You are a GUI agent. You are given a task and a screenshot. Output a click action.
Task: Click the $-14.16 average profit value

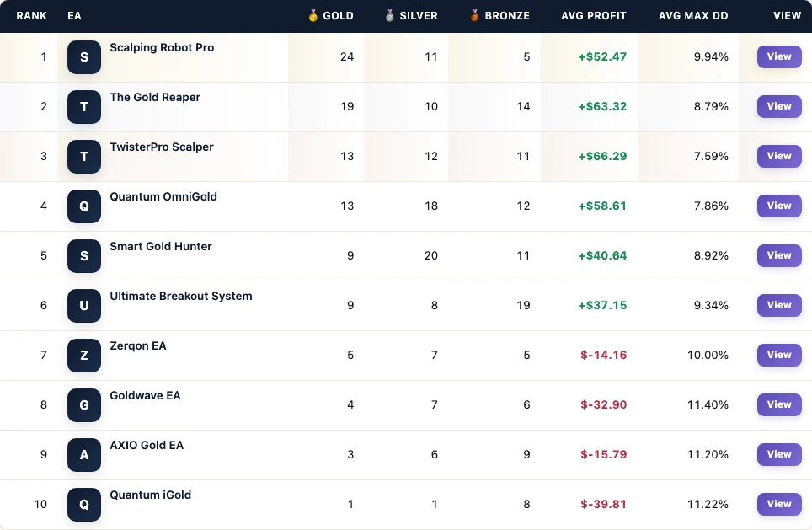point(603,356)
